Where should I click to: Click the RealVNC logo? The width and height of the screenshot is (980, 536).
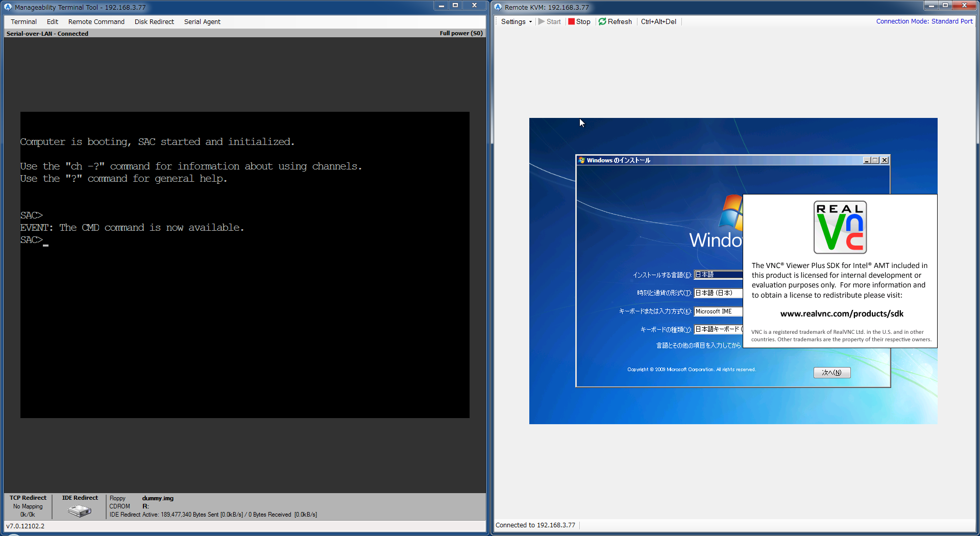point(840,227)
